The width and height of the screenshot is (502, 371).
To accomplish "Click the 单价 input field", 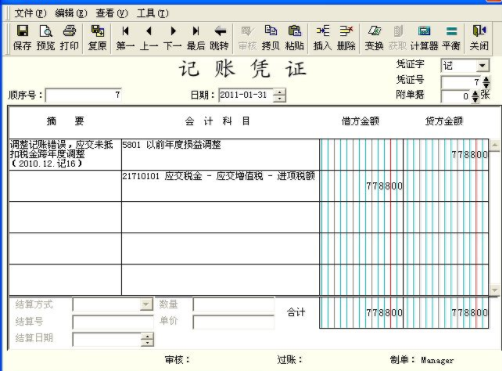I will [x=234, y=322].
